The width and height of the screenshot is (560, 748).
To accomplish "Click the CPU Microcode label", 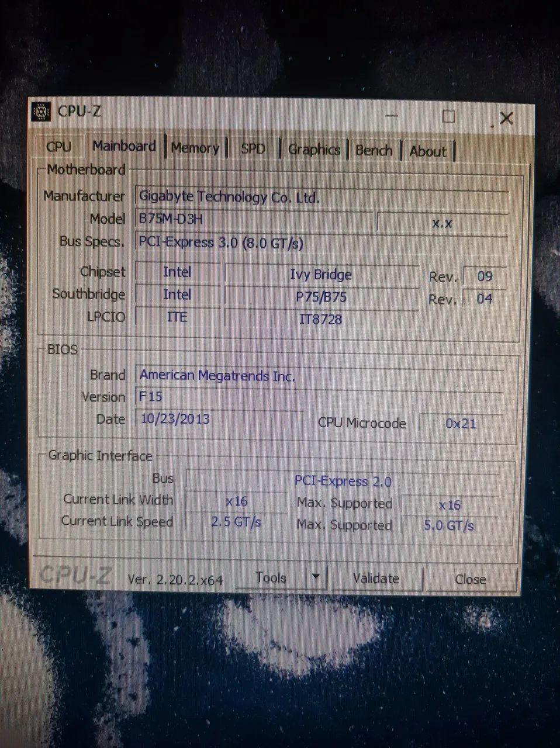I will point(362,423).
